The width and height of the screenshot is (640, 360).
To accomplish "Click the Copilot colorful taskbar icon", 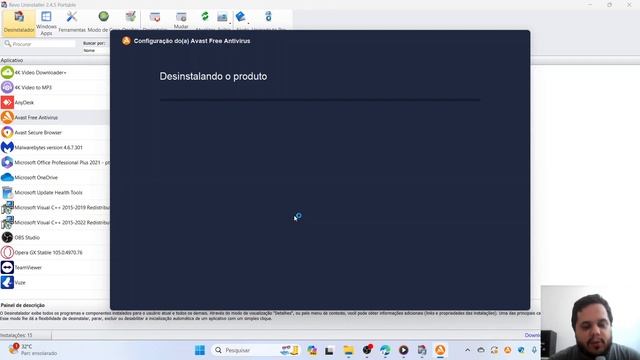I will pyautogui.click(x=312, y=350).
